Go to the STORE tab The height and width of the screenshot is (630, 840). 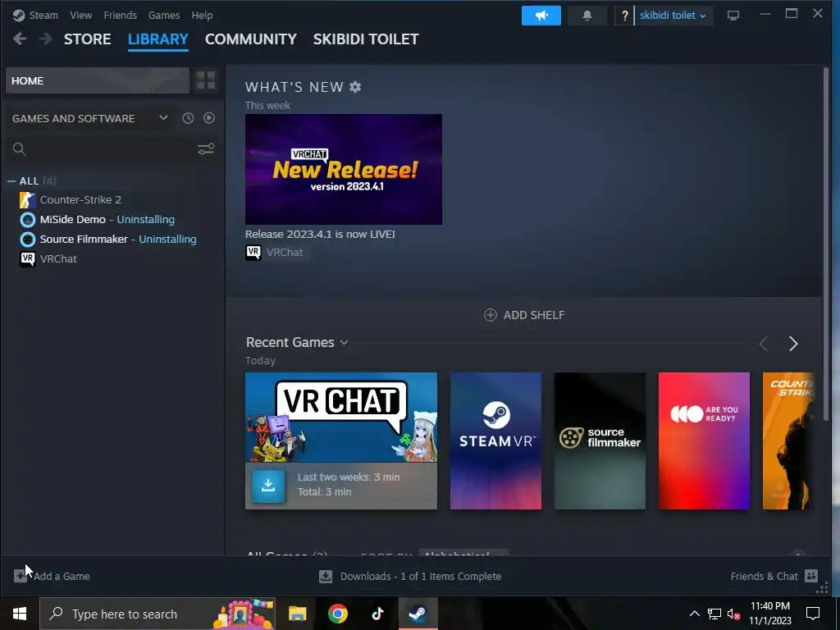pos(87,39)
